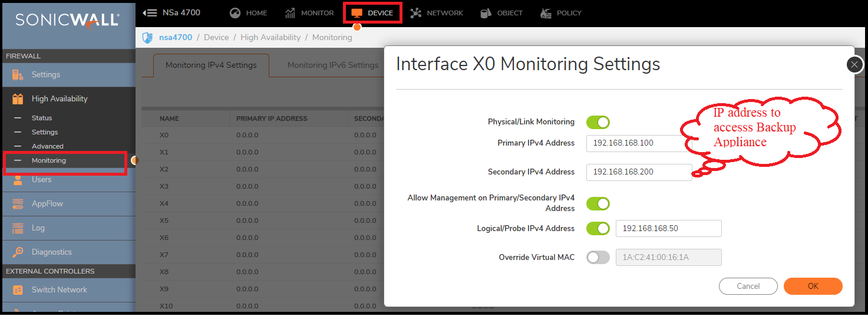Viewport: 868px width, 316px height.
Task: Collapse the High Availability sidebar section
Action: 59,99
